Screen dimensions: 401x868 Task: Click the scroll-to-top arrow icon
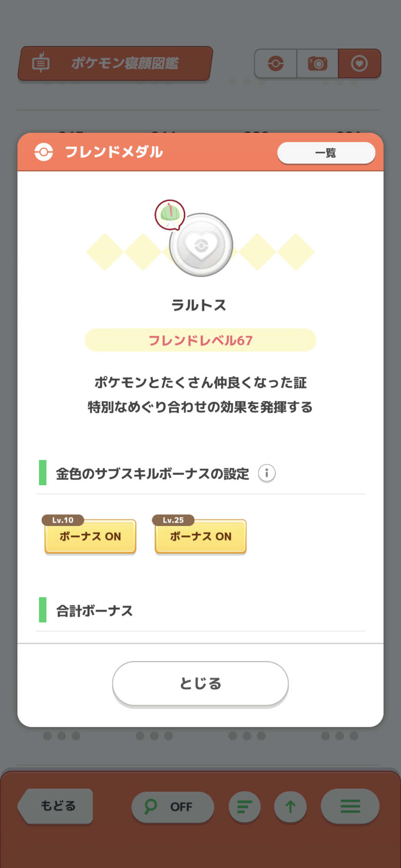[290, 806]
